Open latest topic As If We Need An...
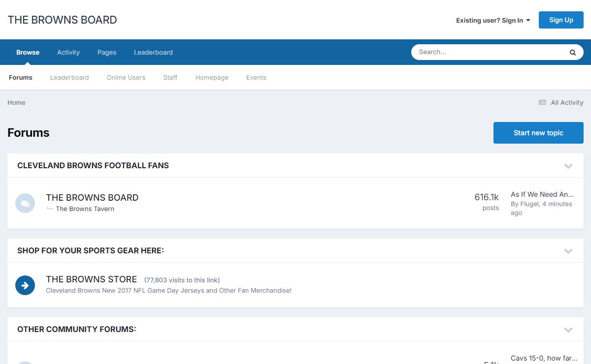Image resolution: width=591 pixels, height=364 pixels. click(542, 194)
